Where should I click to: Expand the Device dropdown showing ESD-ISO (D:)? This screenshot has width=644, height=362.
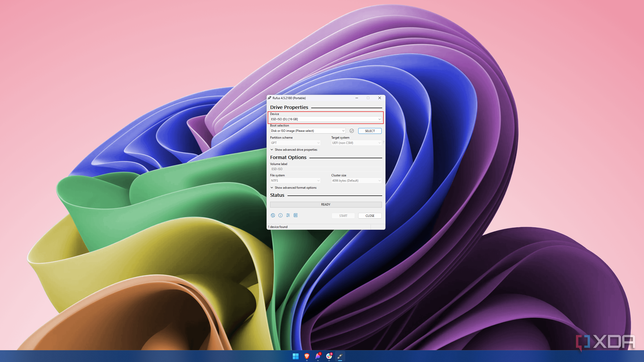326,119
